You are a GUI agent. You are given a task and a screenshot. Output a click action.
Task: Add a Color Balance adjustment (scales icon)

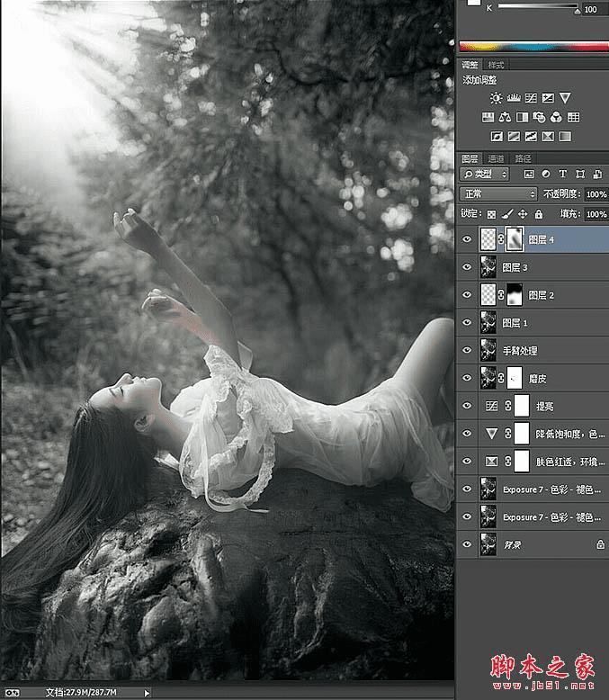pos(505,117)
